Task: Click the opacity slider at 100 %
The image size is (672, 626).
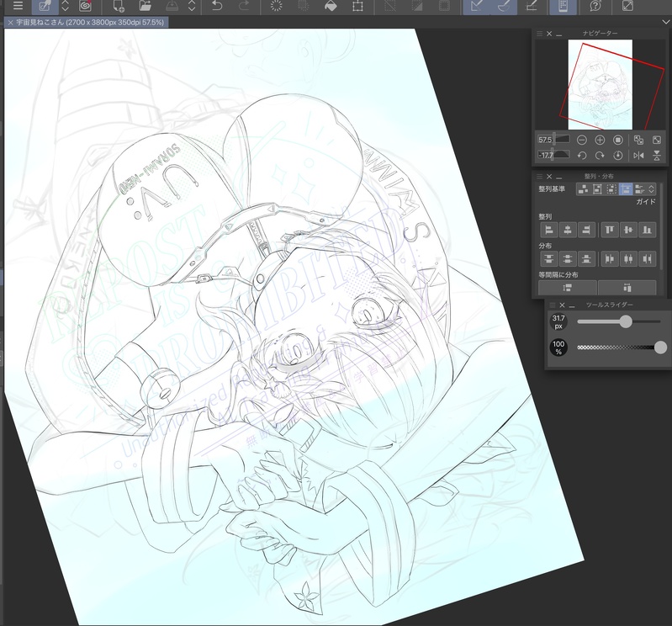Action: [x=621, y=347]
